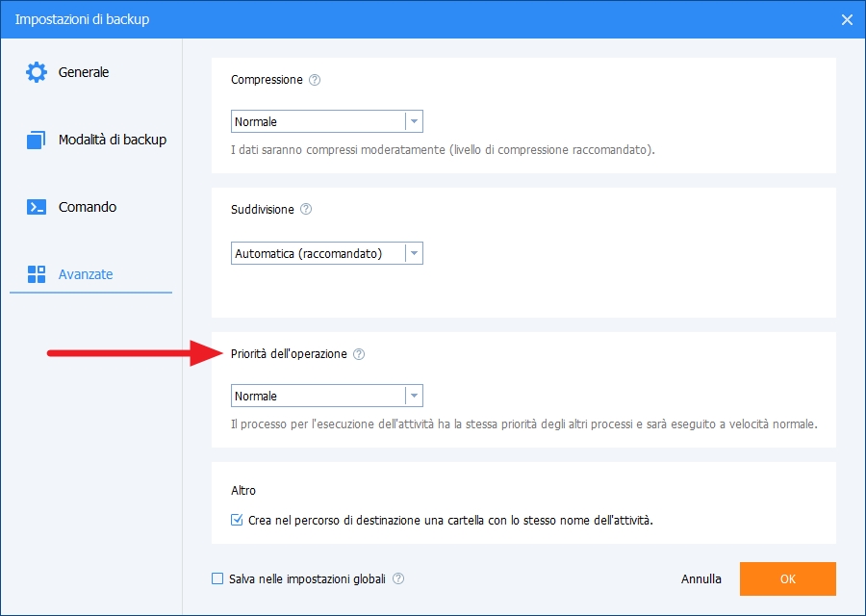Enable Salva nelle impostazioni globali checkbox

(x=217, y=579)
